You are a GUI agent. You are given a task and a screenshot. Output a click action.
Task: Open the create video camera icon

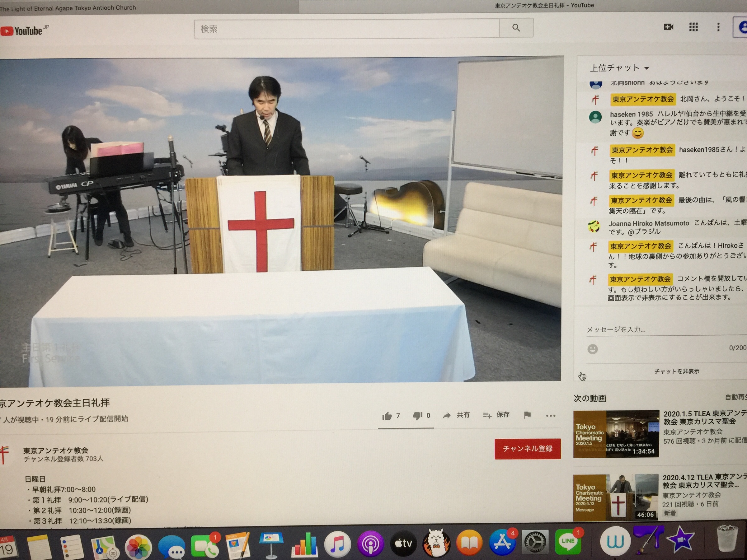click(x=668, y=27)
